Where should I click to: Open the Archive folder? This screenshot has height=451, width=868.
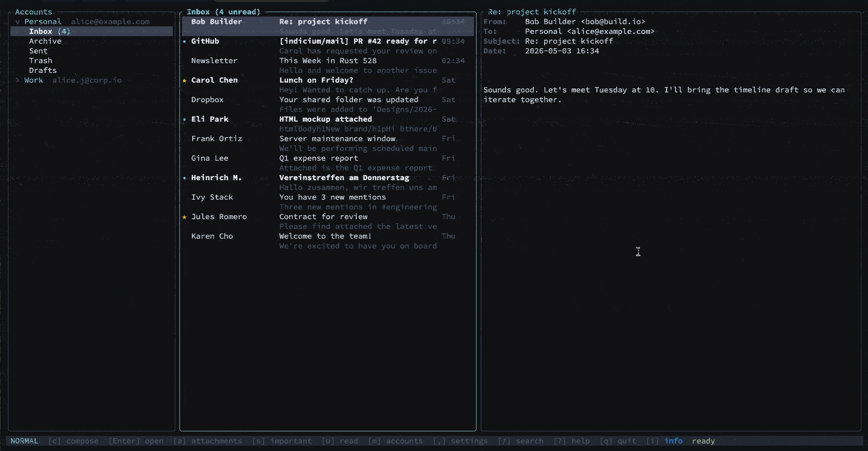pyautogui.click(x=45, y=41)
